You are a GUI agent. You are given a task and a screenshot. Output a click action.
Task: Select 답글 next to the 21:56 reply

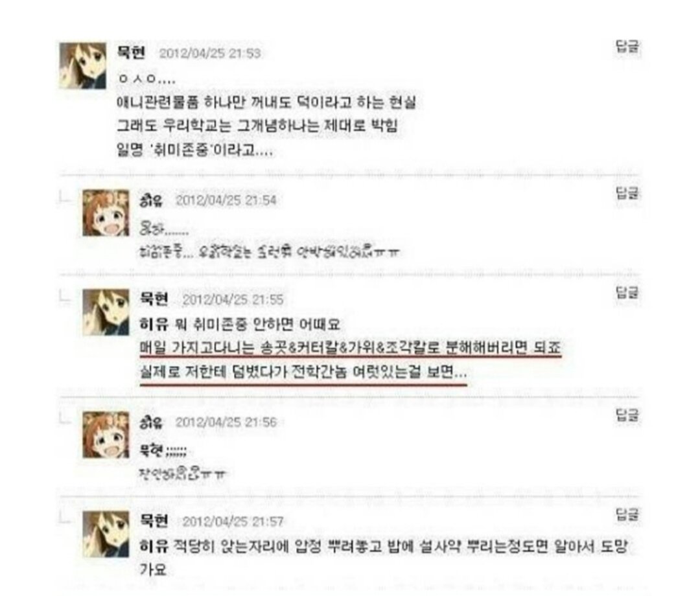pyautogui.click(x=627, y=415)
